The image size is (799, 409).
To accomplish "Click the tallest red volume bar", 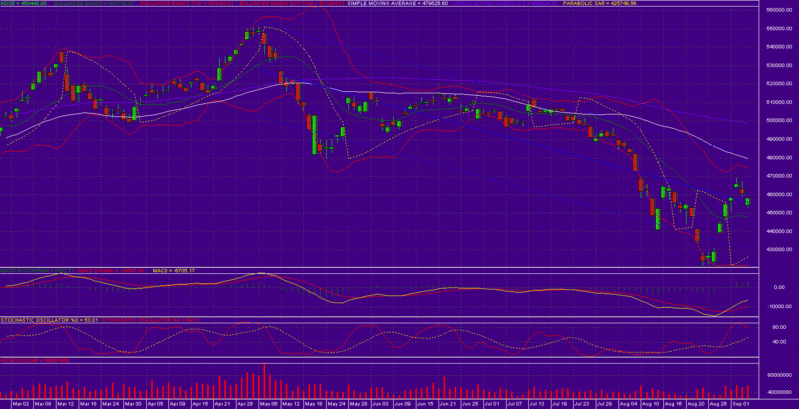I will point(265,378).
